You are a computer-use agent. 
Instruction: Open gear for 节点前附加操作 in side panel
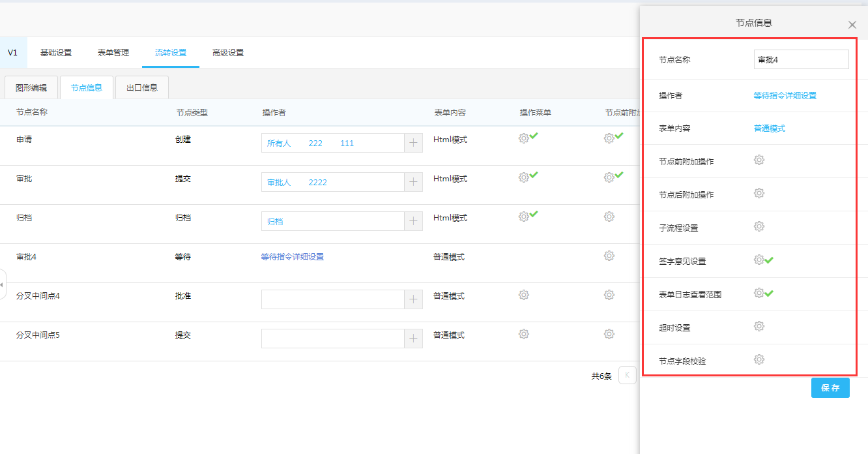pyautogui.click(x=759, y=160)
